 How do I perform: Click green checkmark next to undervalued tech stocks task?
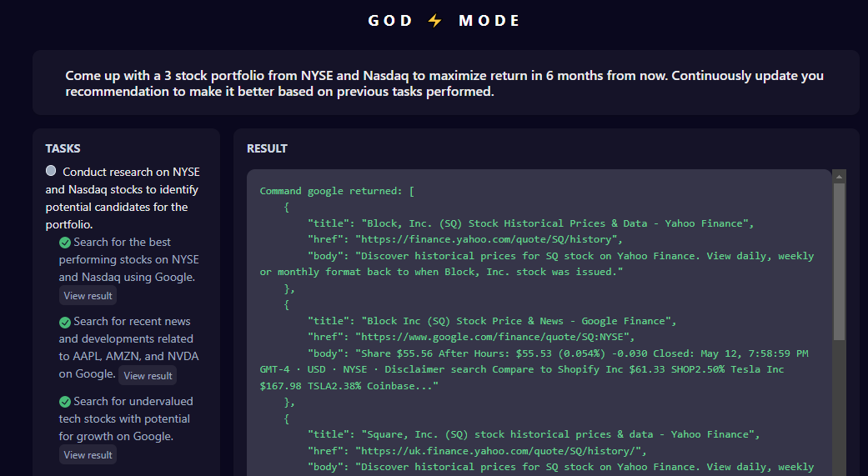coord(65,402)
